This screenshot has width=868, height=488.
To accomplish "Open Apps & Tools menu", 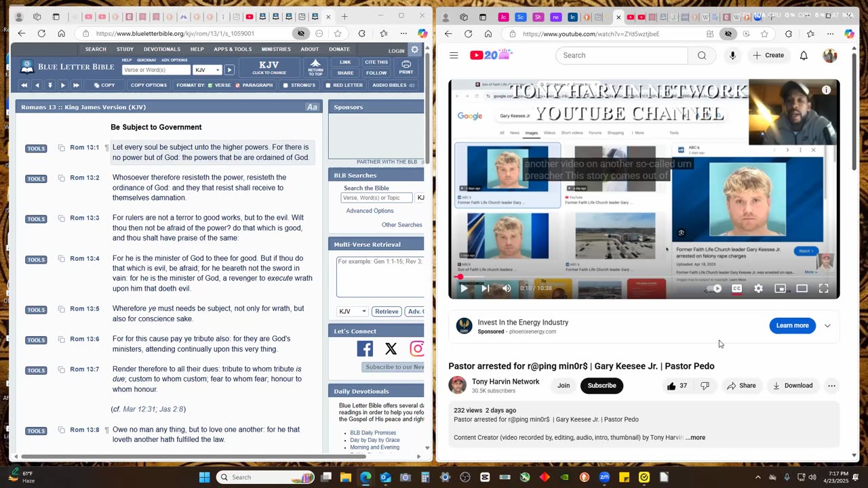I will point(233,49).
